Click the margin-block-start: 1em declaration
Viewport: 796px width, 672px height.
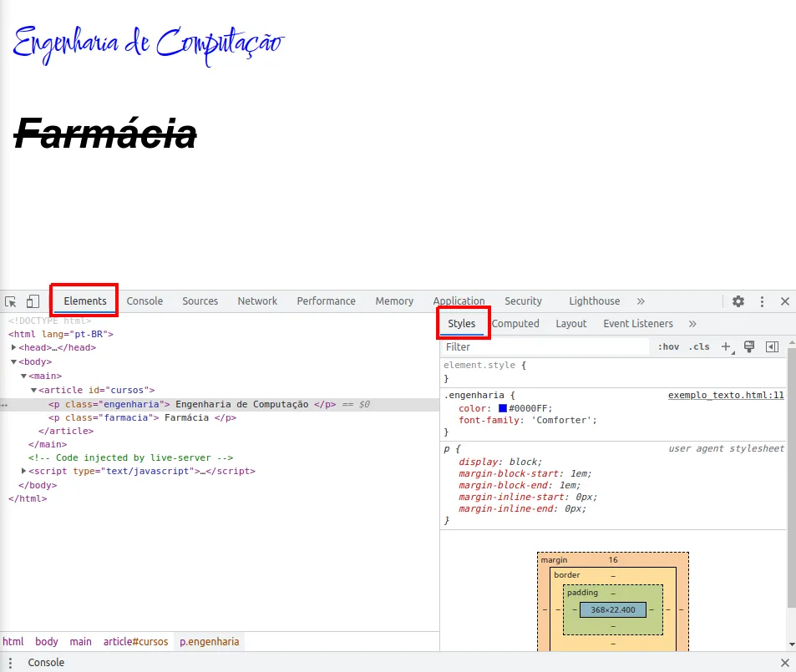click(x=525, y=473)
